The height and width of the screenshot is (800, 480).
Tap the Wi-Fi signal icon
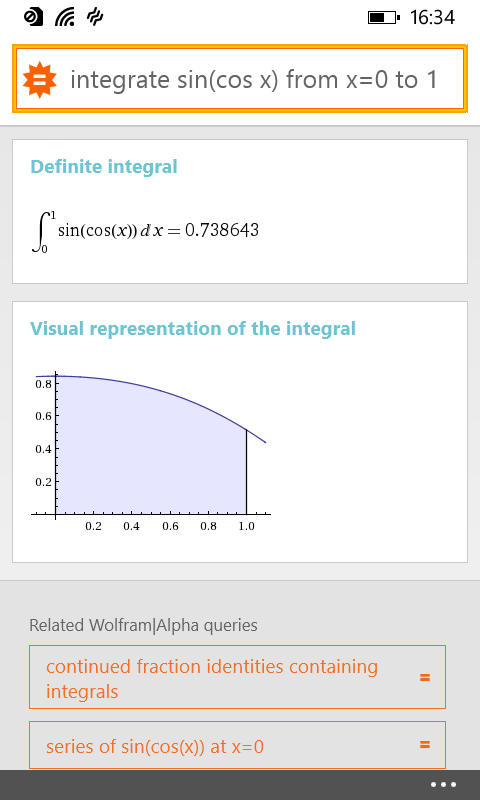(x=65, y=18)
